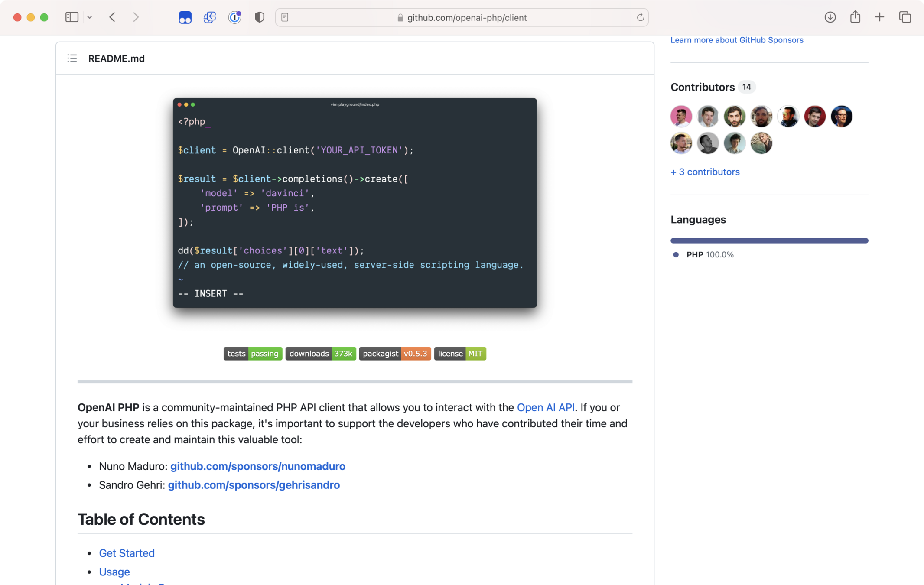Screen dimensions: 924x585
Task: Click the PHP language progress bar
Action: click(x=769, y=240)
